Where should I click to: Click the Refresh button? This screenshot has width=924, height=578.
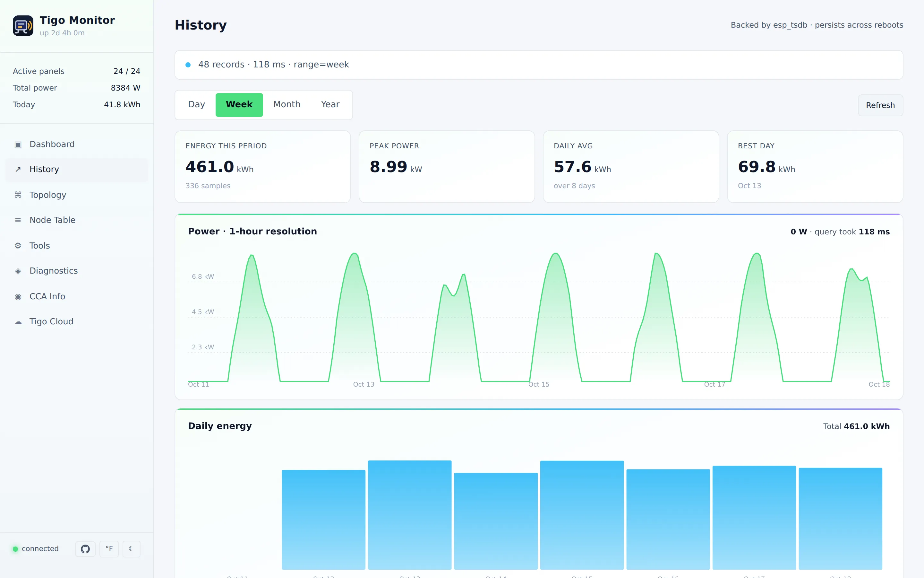[x=880, y=105]
